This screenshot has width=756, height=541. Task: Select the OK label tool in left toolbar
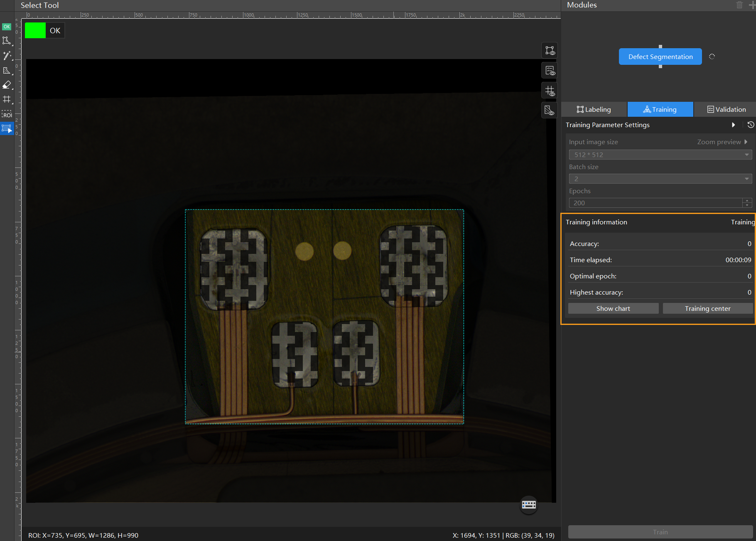pyautogui.click(x=7, y=27)
